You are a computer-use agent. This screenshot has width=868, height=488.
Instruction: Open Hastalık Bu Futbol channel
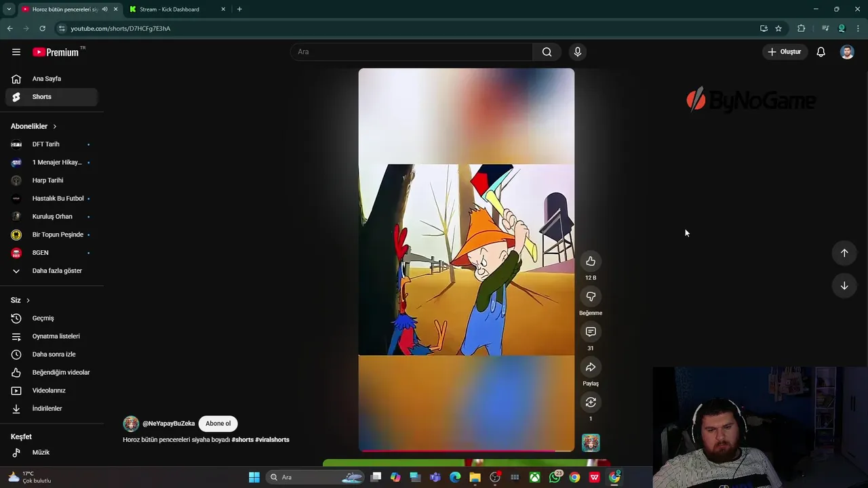pos(52,199)
